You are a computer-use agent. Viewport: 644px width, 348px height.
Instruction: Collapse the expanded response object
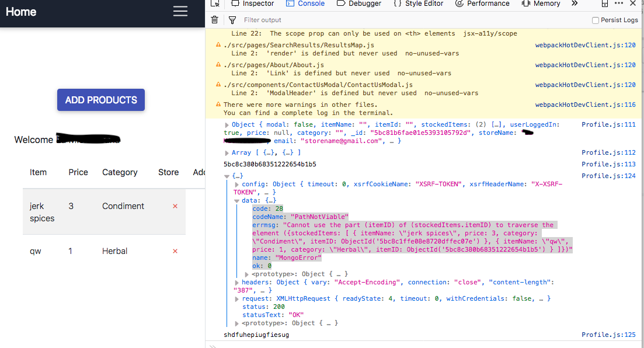pos(227,176)
